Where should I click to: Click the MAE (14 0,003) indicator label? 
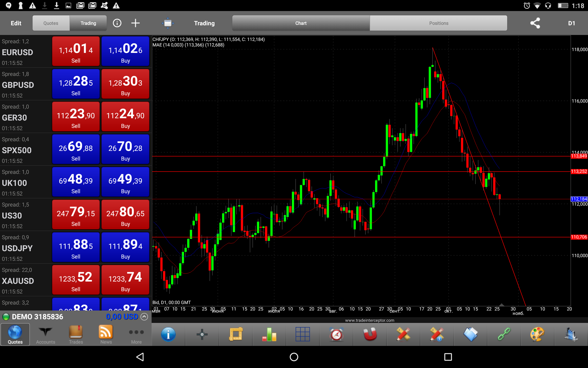click(188, 45)
